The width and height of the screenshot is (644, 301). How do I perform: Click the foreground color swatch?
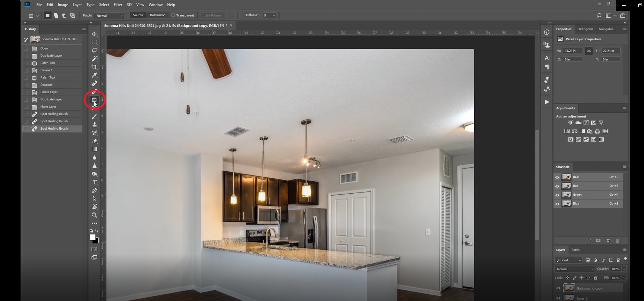click(x=93, y=237)
